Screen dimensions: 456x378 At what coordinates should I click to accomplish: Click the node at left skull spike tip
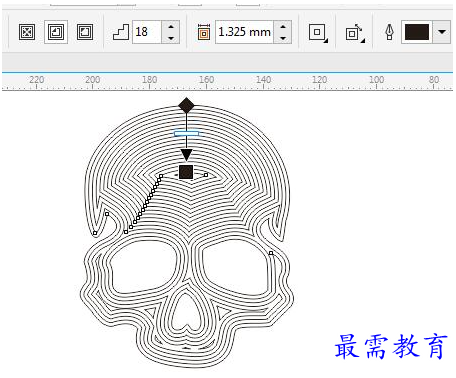point(95,233)
